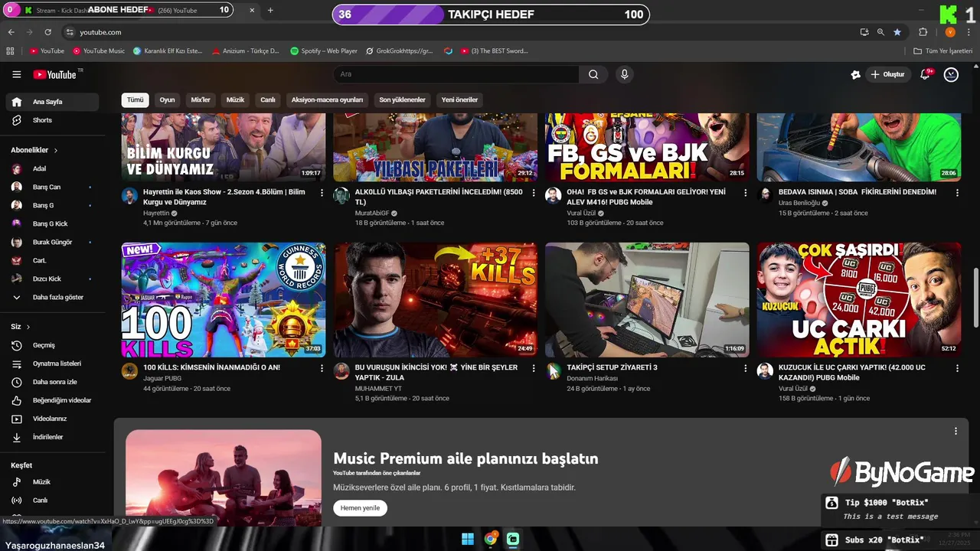Open options for 100 Kills video

coord(322,368)
